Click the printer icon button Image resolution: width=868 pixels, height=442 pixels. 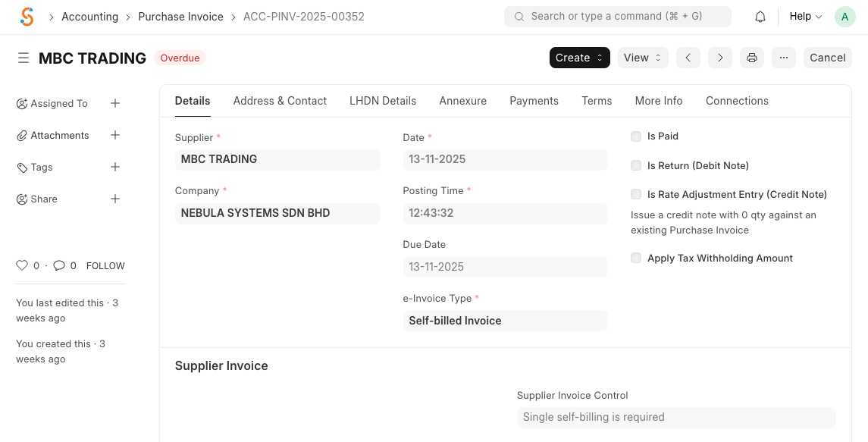752,58
